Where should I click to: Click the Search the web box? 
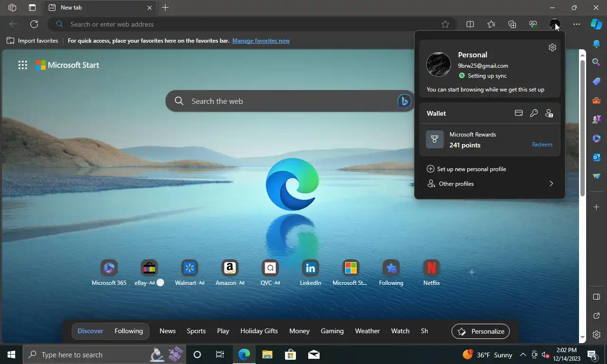289,101
